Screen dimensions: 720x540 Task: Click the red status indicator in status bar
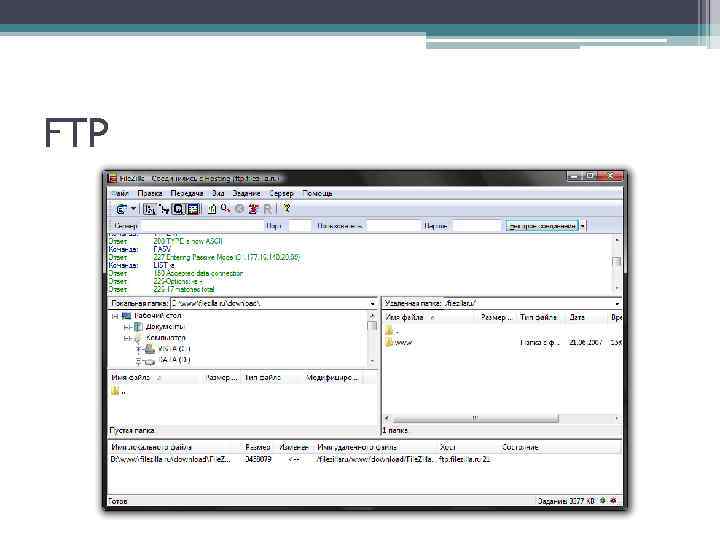[x=613, y=501]
